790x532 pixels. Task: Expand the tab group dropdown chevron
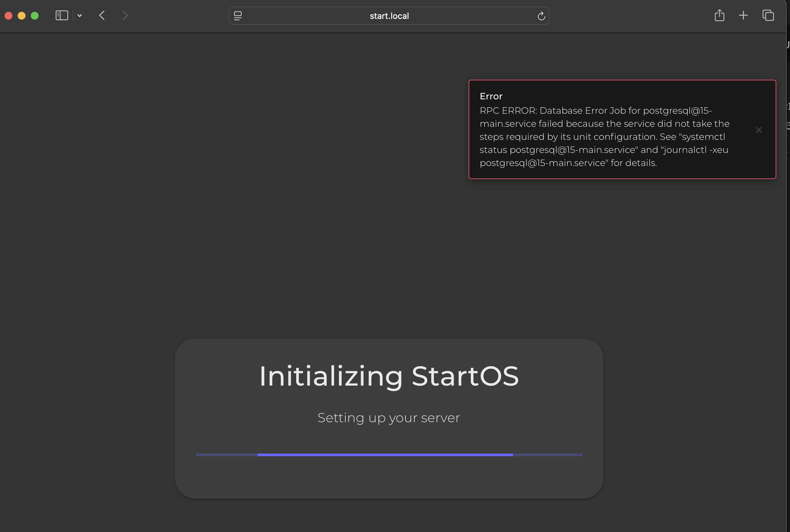tap(80, 16)
